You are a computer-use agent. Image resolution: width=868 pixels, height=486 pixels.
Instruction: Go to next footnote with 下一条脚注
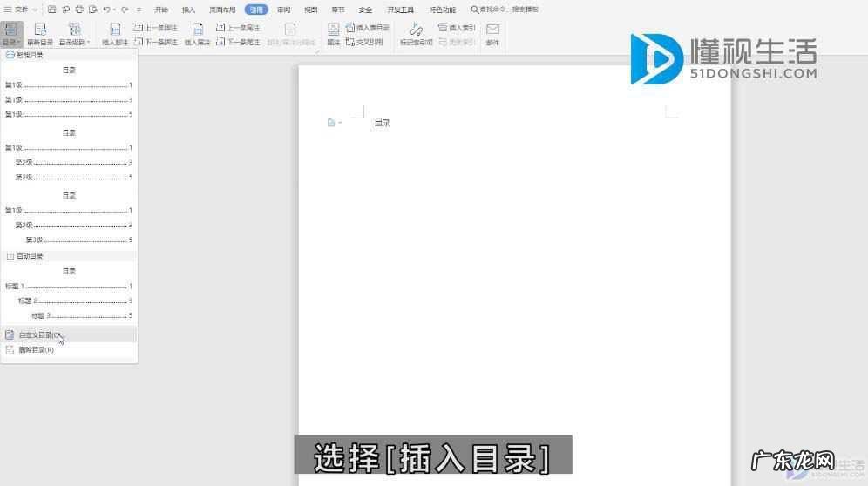pos(155,42)
